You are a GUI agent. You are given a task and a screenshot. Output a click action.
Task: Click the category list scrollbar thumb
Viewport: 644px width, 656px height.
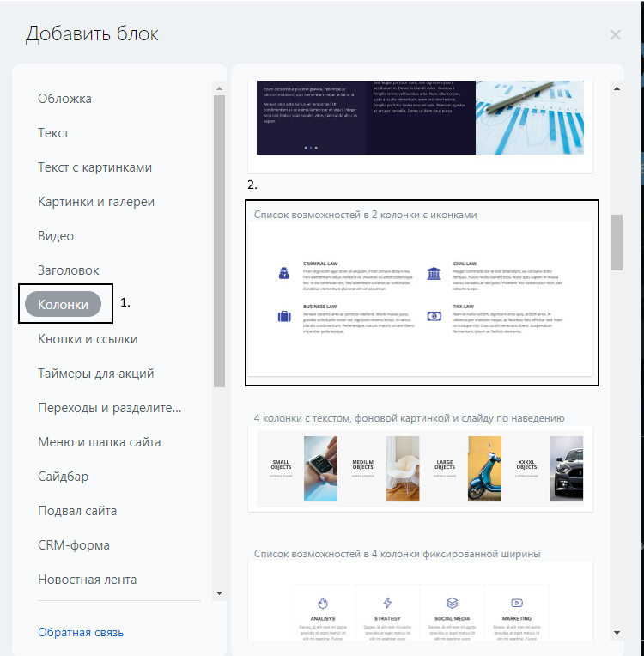[x=219, y=241]
